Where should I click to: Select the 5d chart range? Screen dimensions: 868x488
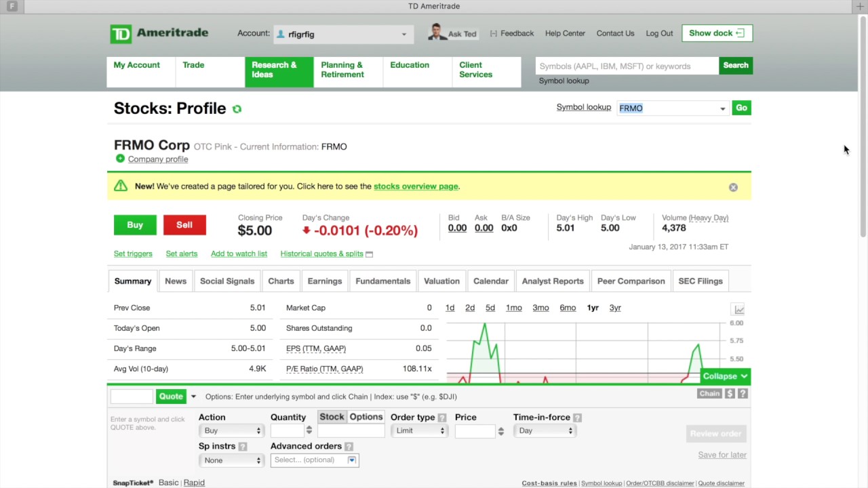tap(490, 308)
